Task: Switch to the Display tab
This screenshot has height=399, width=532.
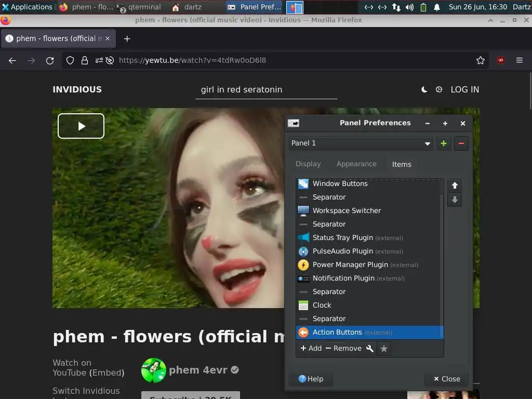Action: [x=308, y=164]
